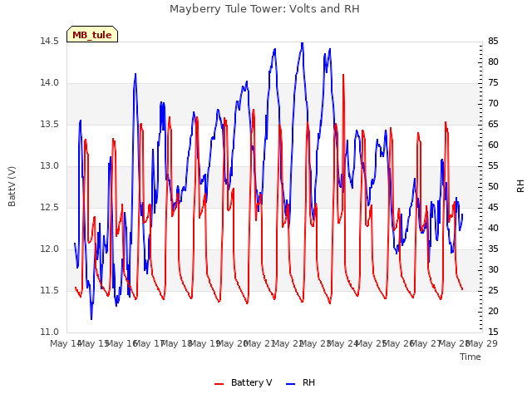Toggle the Battery V legend entry
This screenshot has height=399, width=532.
(243, 382)
